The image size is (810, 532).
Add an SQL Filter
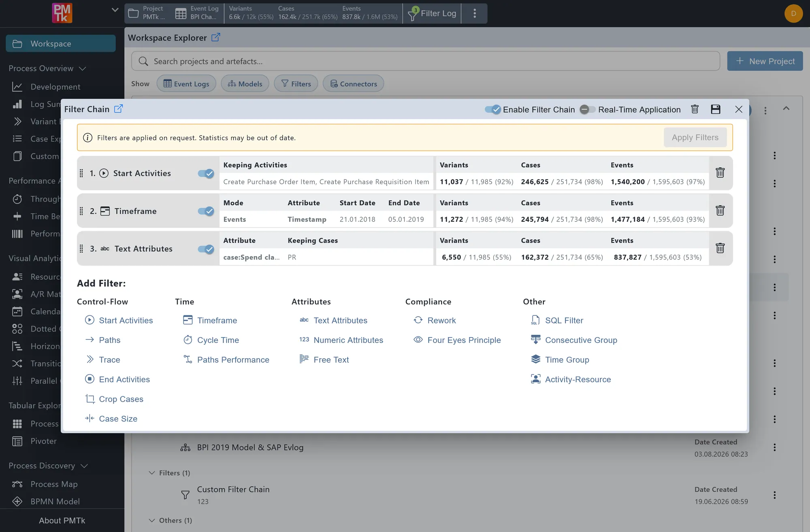pos(557,320)
